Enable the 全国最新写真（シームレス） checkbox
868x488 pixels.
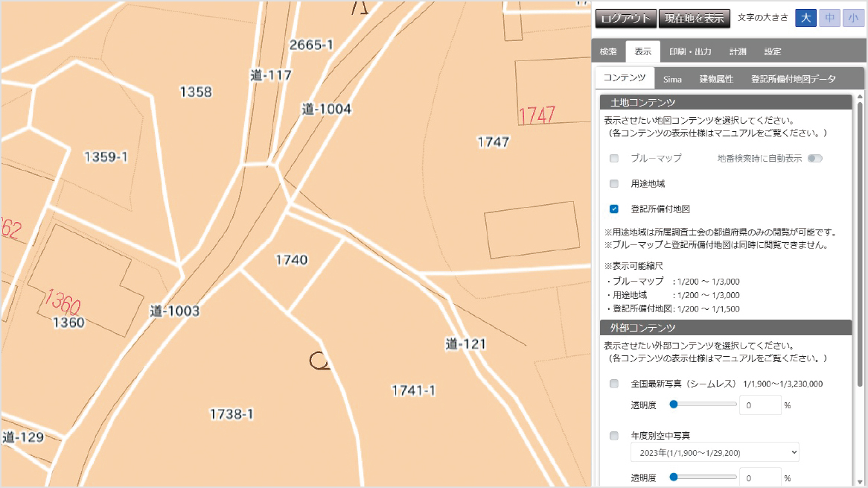tap(613, 383)
